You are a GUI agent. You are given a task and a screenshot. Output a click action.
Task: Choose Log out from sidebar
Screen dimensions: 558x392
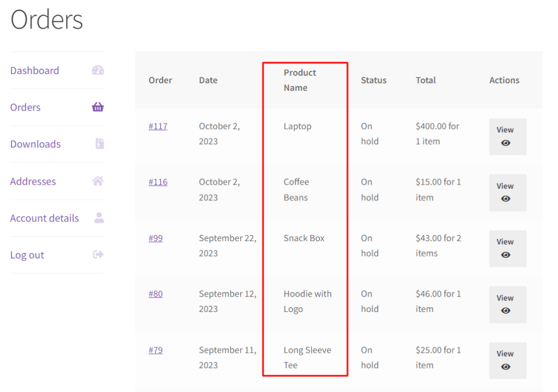coord(27,255)
